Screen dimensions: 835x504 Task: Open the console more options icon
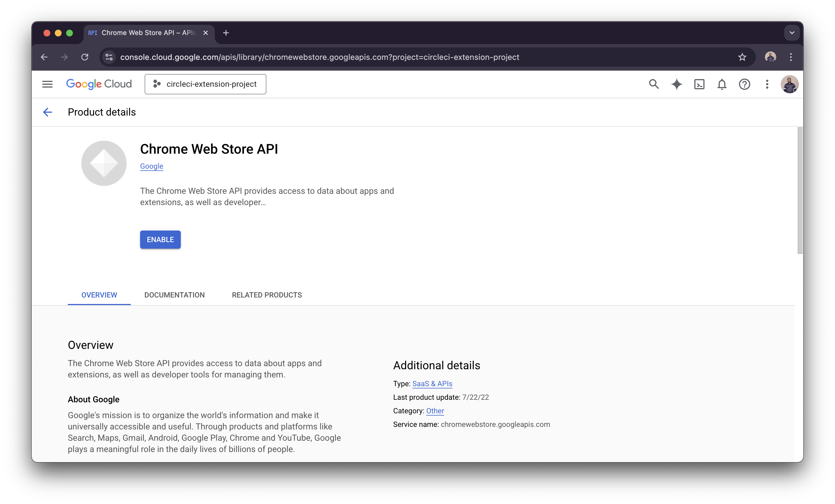(767, 84)
